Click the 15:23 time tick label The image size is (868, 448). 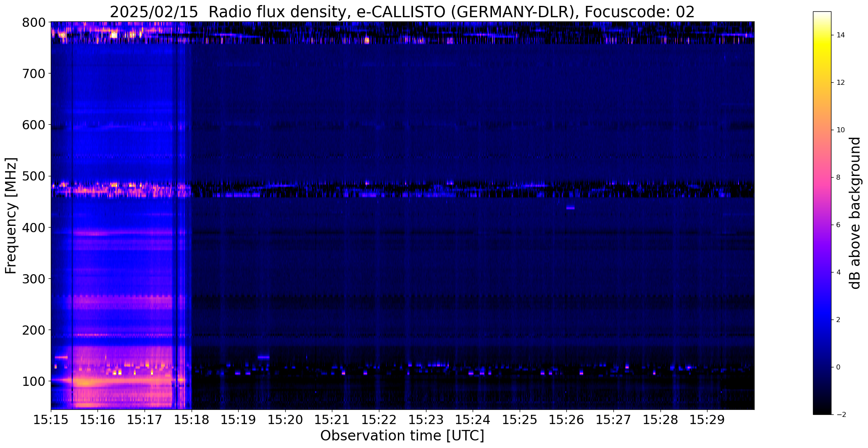coord(426,420)
